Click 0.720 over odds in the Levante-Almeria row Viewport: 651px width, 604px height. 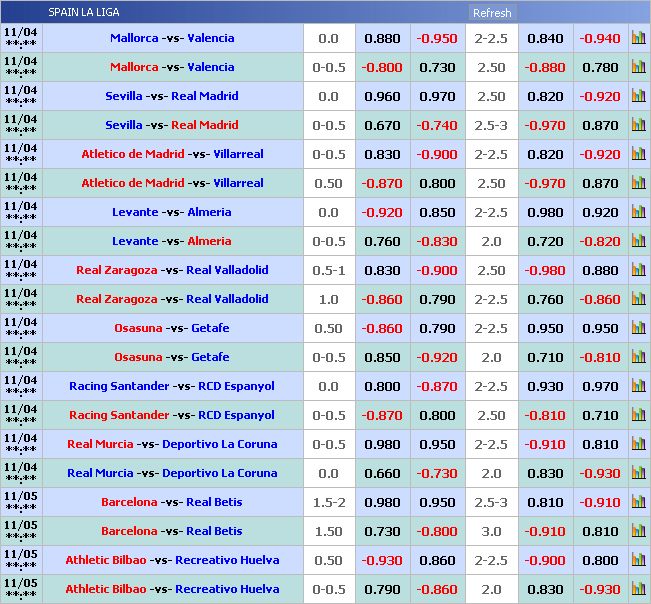coord(545,241)
